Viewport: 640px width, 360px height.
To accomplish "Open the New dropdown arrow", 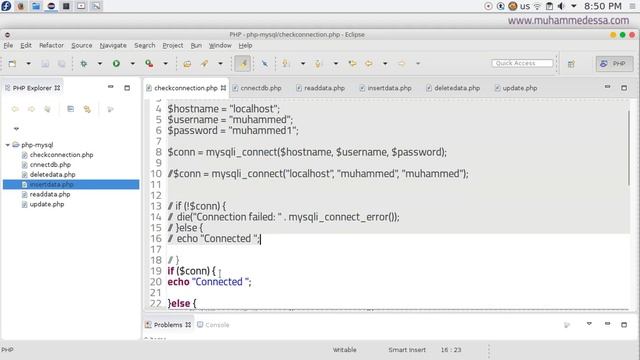I will tap(28, 64).
